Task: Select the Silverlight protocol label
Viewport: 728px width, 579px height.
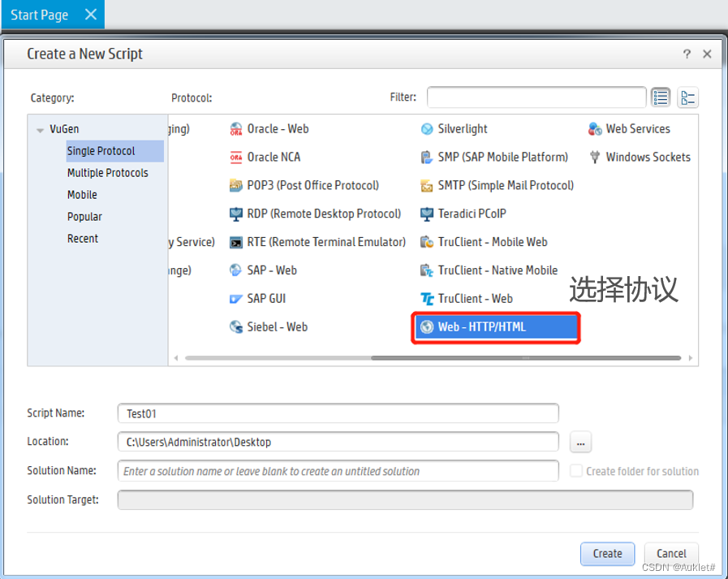Action: coord(463,129)
